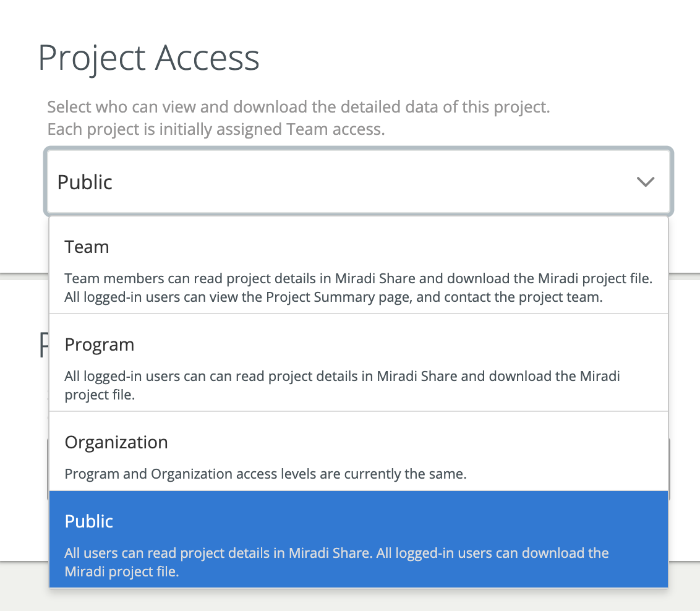Click the selected "Public" value in the field

[85, 182]
